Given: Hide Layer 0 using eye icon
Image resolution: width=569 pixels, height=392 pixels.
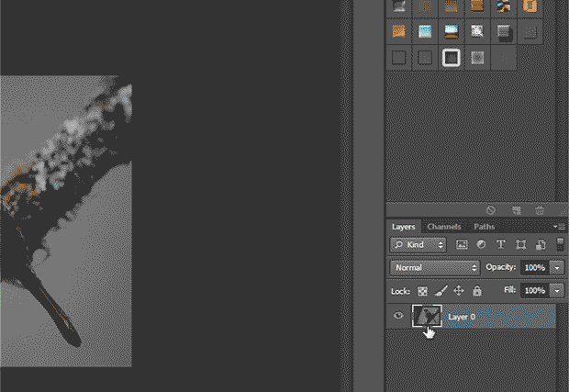Looking at the screenshot, I should coord(398,316).
